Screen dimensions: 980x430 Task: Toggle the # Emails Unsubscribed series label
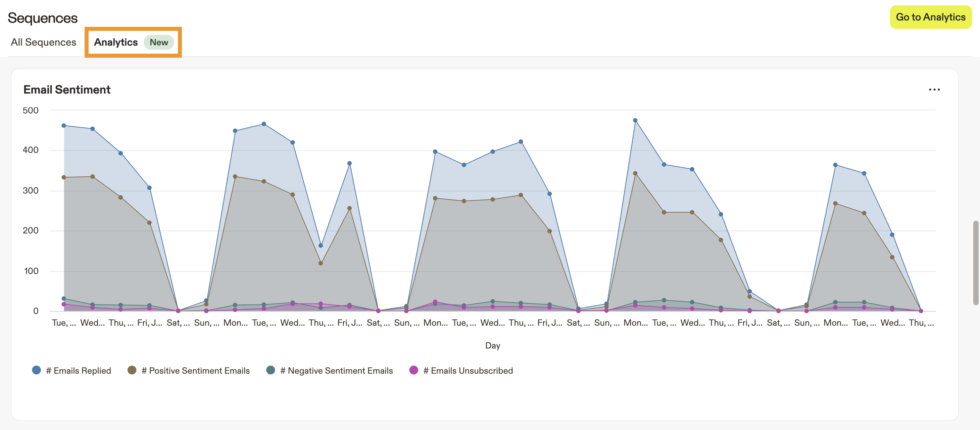click(468, 371)
